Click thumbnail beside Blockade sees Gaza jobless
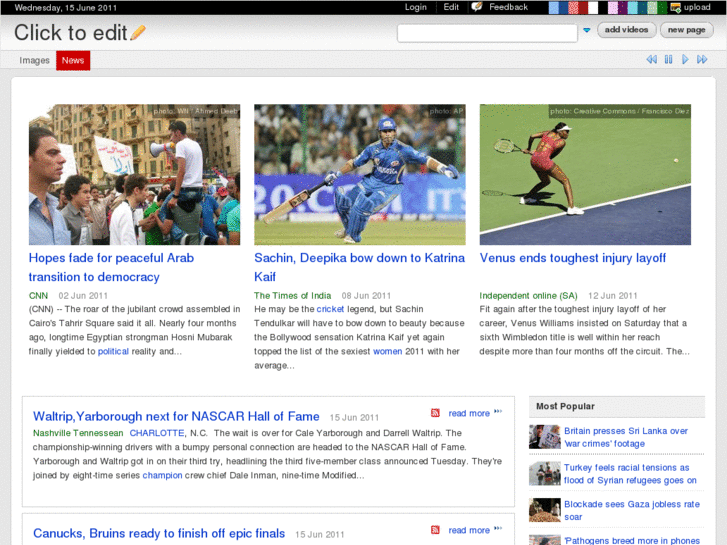 click(545, 510)
